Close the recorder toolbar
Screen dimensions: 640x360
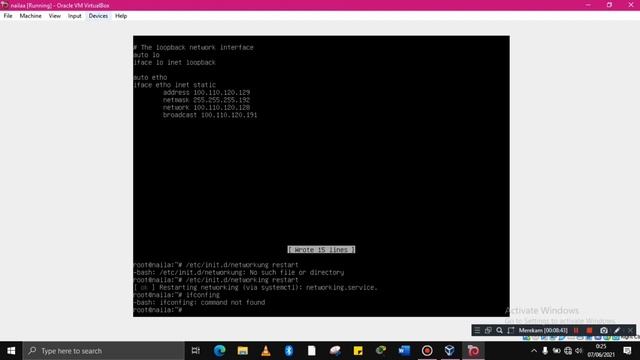pyautogui.click(x=630, y=331)
